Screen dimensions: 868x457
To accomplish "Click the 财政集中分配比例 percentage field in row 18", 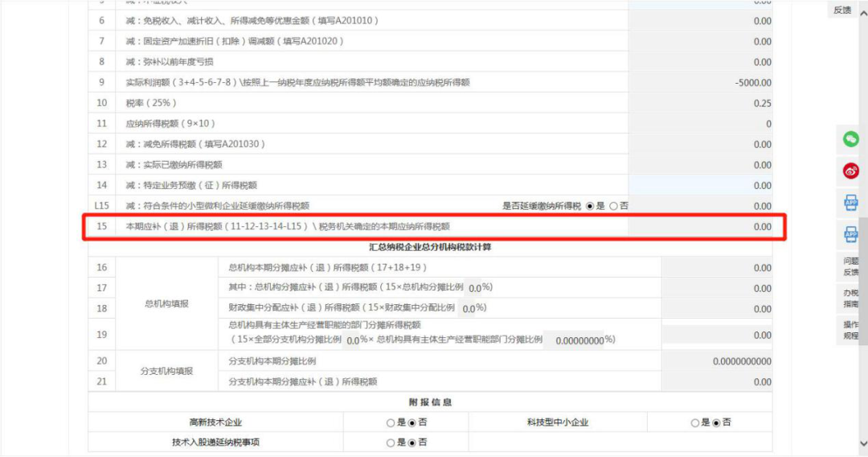I will pos(467,308).
